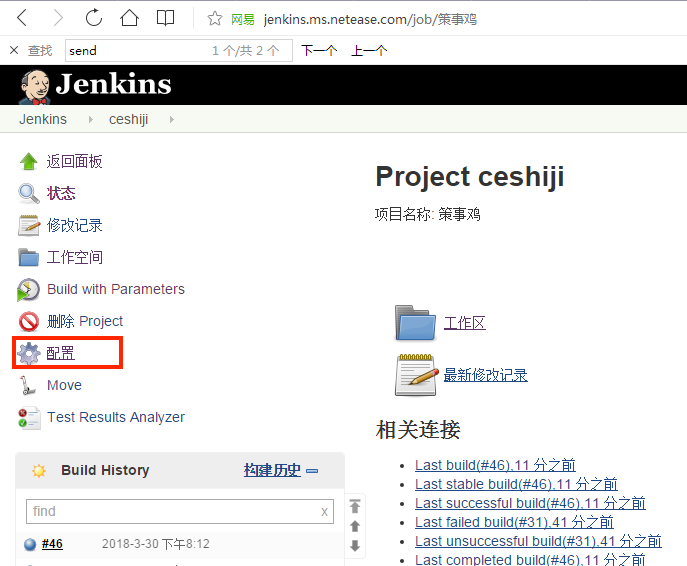Click the magnifier icon for 状态
Viewport: 687px width, 566px height.
point(29,193)
